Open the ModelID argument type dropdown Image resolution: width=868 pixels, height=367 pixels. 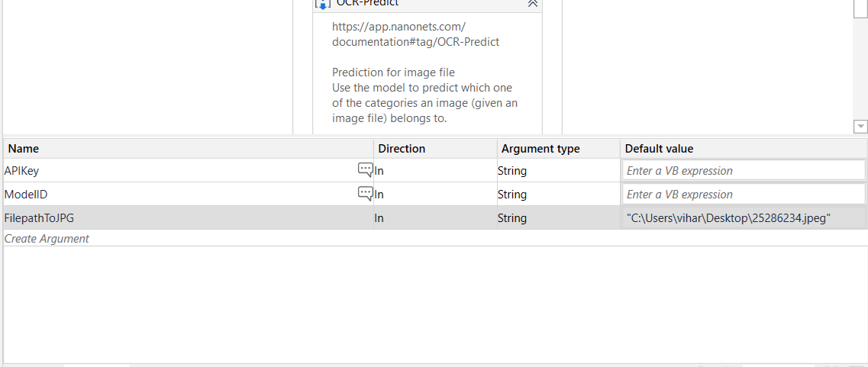pyautogui.click(x=558, y=195)
